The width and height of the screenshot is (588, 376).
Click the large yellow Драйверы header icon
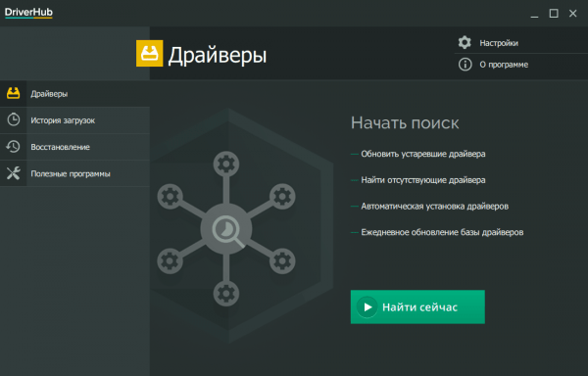pos(149,53)
